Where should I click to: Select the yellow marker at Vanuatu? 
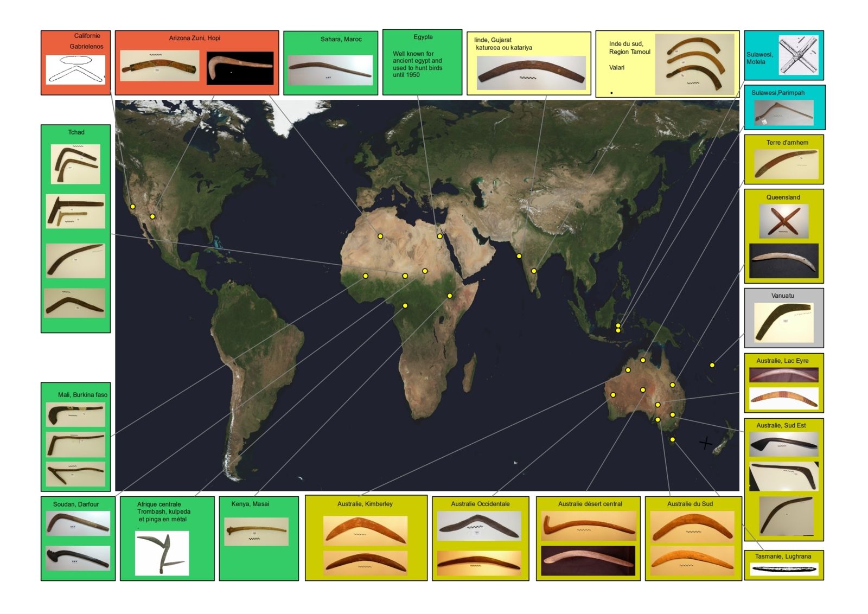tap(712, 365)
